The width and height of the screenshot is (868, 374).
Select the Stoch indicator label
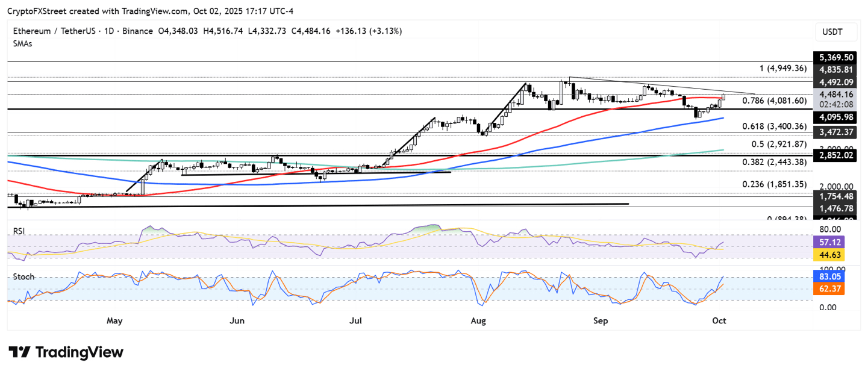(22, 277)
